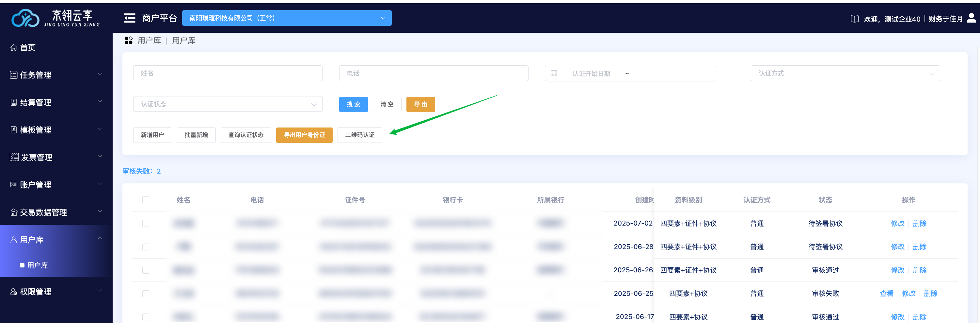This screenshot has height=323, width=980.
Task: Click the blue 搜索 button
Action: (x=353, y=104)
